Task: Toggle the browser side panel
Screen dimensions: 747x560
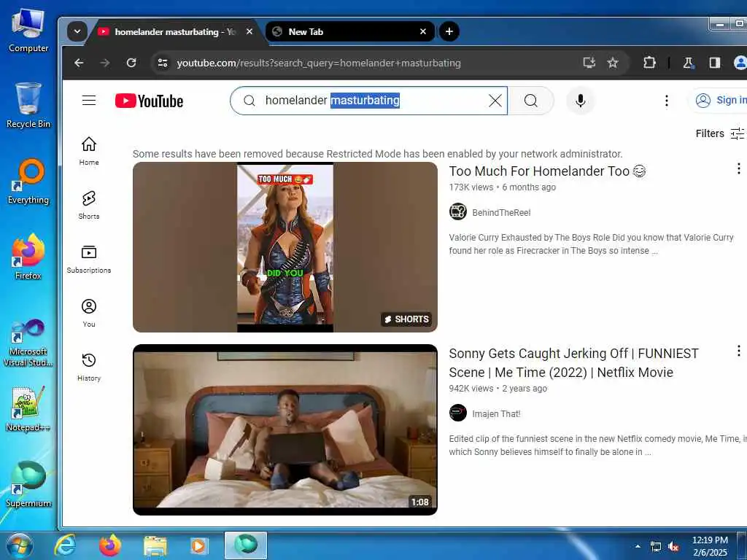Action: tap(715, 63)
